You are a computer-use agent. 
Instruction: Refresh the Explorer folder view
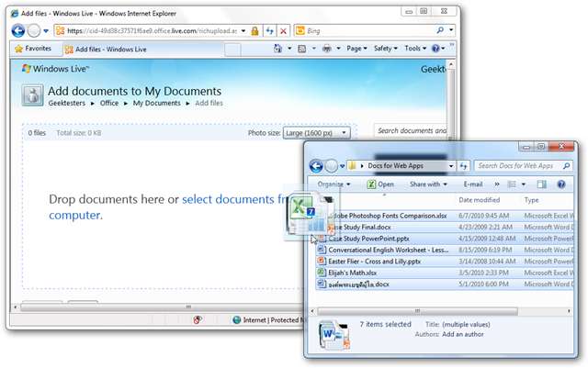point(463,166)
